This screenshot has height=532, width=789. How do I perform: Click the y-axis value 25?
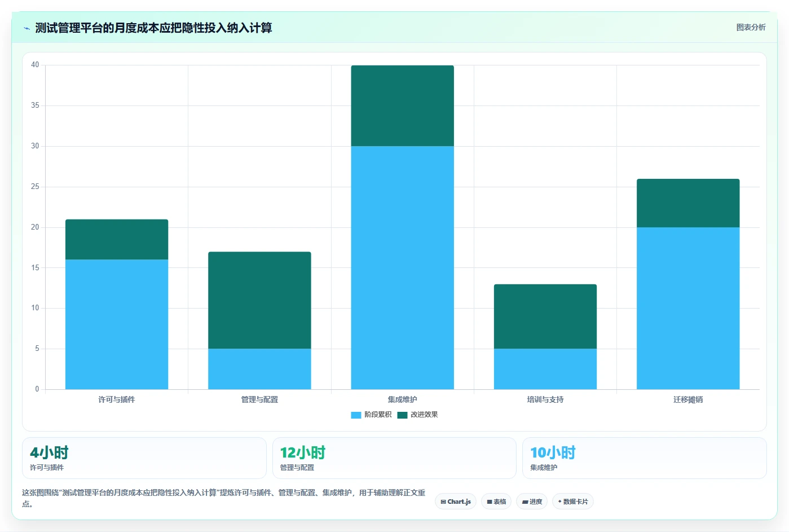[x=35, y=187]
